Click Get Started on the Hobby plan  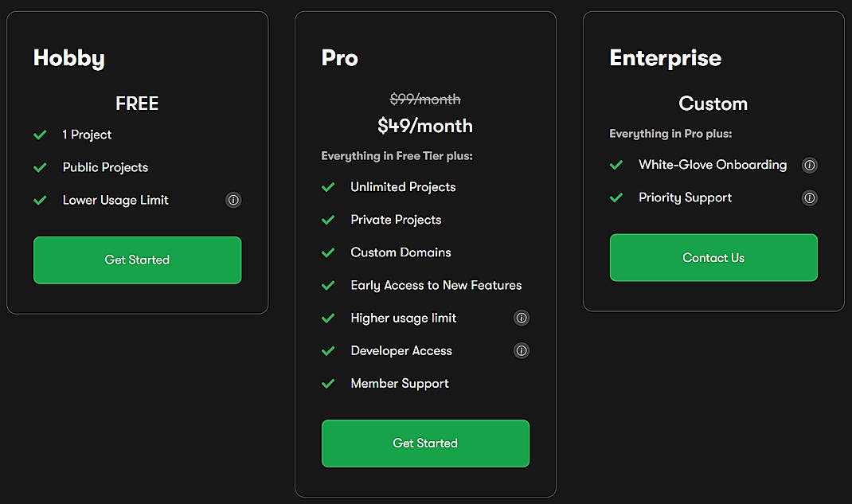137,260
